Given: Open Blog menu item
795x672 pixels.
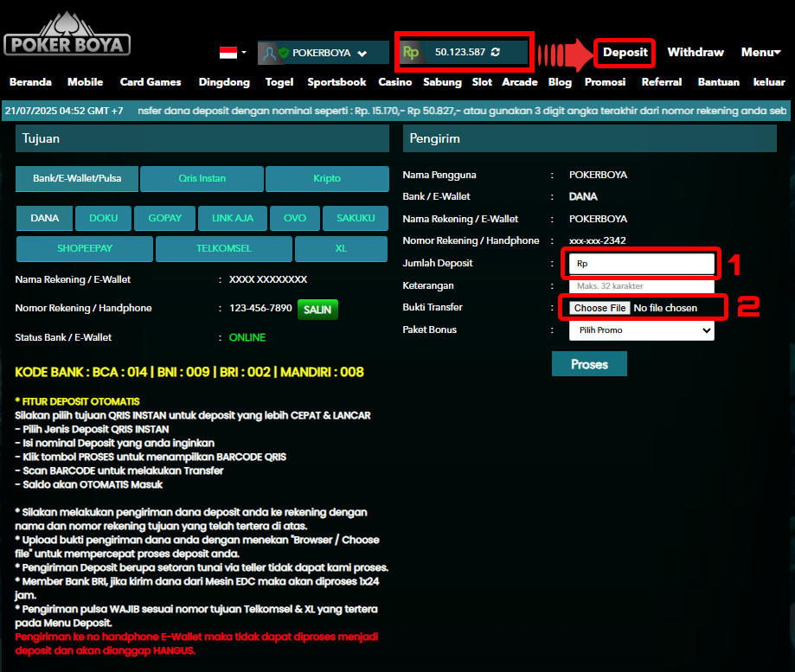Looking at the screenshot, I should (560, 82).
